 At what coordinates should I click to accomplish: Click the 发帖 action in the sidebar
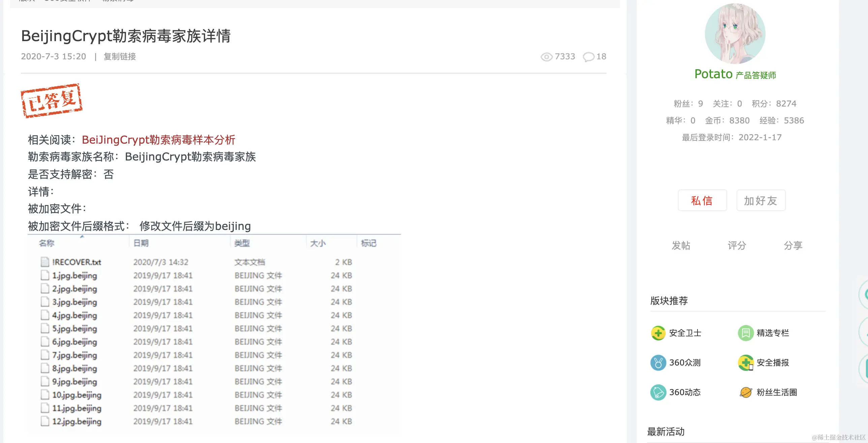point(680,245)
